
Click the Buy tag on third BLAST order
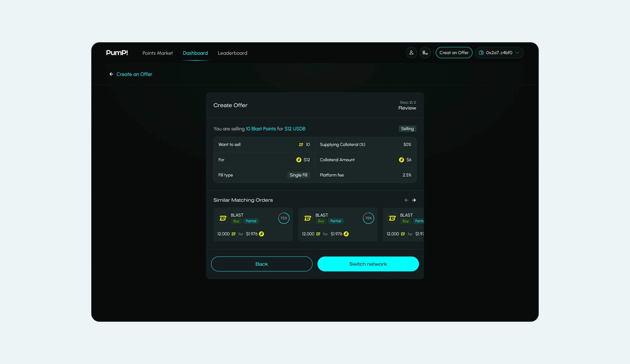point(406,221)
